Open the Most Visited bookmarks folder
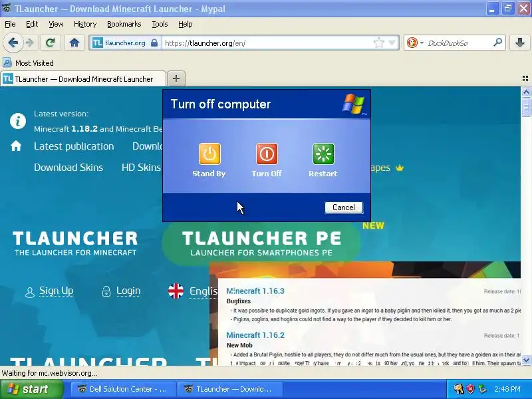Image resolution: width=532 pixels, height=399 pixels. [x=28, y=63]
